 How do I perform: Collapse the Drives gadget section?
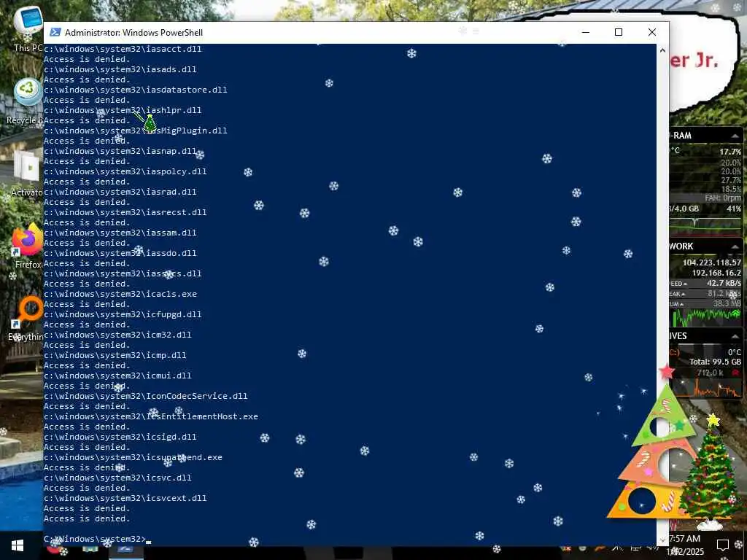(x=735, y=336)
